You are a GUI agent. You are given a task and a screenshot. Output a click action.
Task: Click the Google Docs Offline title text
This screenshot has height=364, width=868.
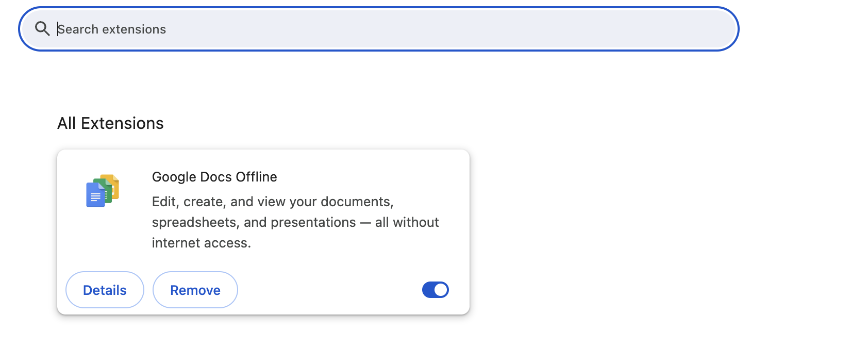(x=214, y=177)
